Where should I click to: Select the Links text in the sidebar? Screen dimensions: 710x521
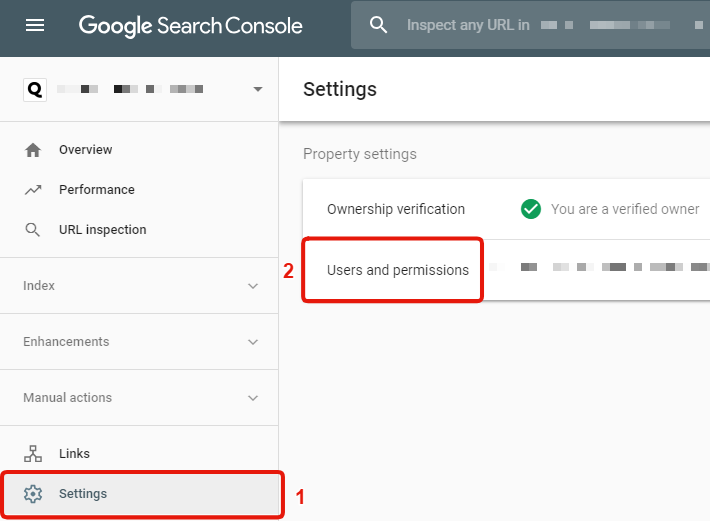(74, 454)
